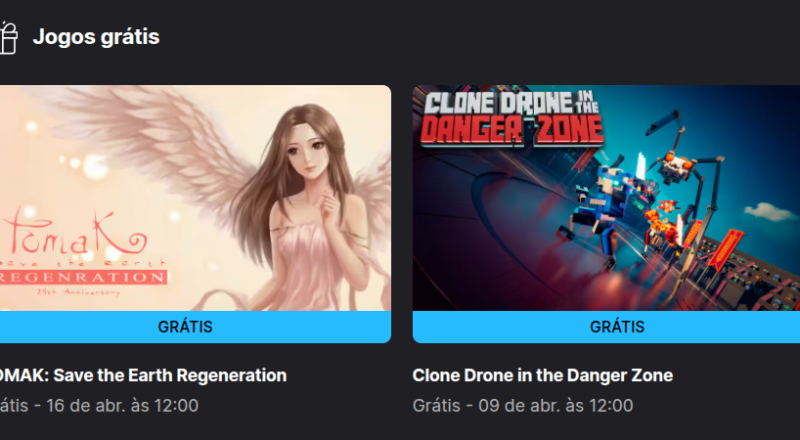Click the 25th Anniversary text on TOMAK cover
Screen dimensions: 800x440
pos(78,292)
